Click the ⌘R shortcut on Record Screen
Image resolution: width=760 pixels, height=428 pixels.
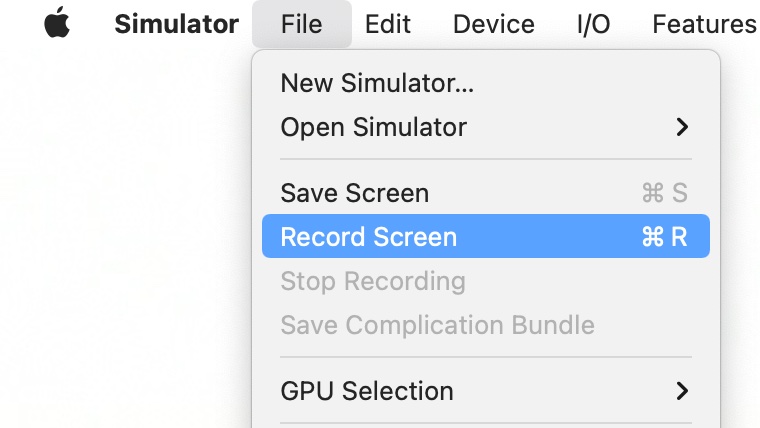(664, 237)
